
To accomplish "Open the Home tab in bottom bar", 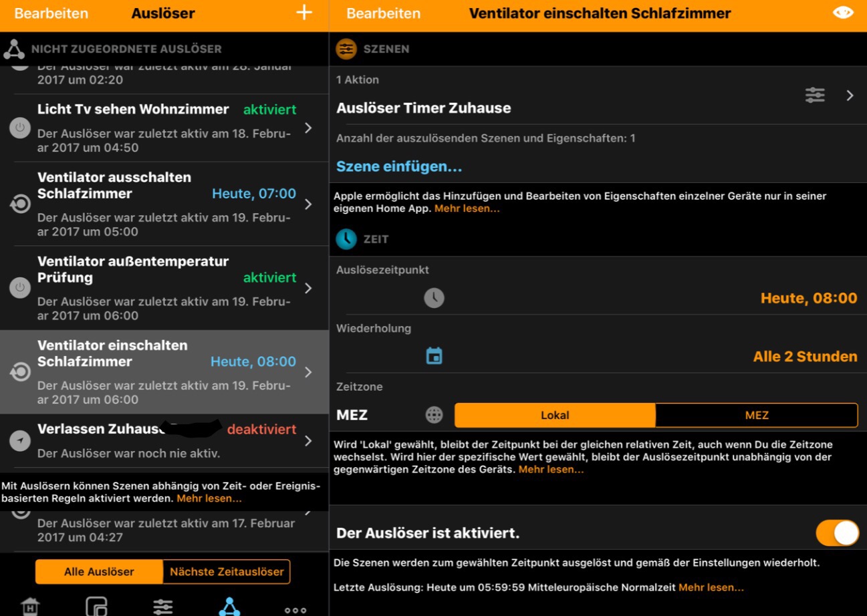I will pos(30,606).
